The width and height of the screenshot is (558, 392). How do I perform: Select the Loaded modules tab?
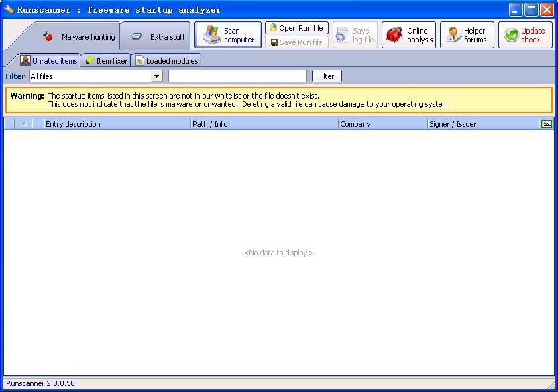pyautogui.click(x=167, y=61)
